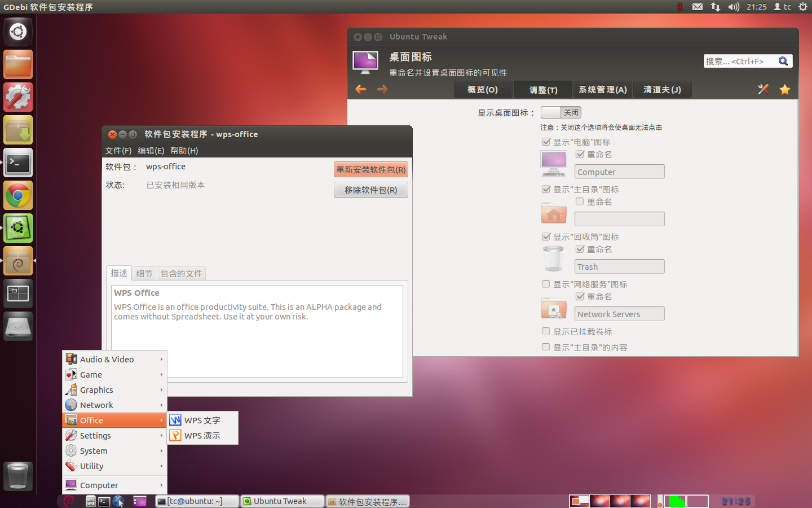The width and height of the screenshot is (812, 508).
Task: Open the mail indicator in the top panel
Action: [698, 7]
